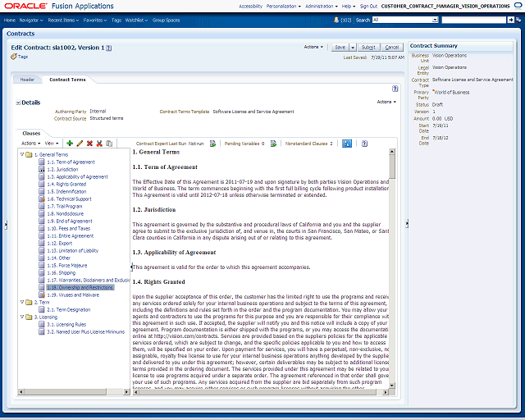Click clause preview vertical scrollbar down arrow
525x420 pixels.
tap(392, 386)
